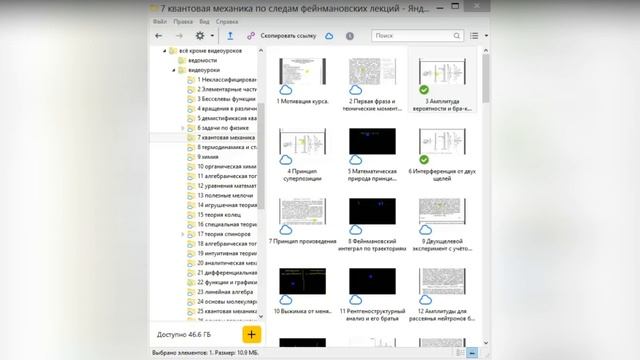Select '7 квантовая механика' tree folder

[x=226, y=138]
